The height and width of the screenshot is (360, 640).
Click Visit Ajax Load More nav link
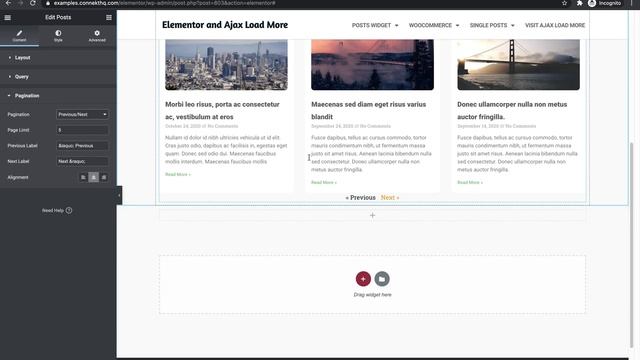click(555, 25)
